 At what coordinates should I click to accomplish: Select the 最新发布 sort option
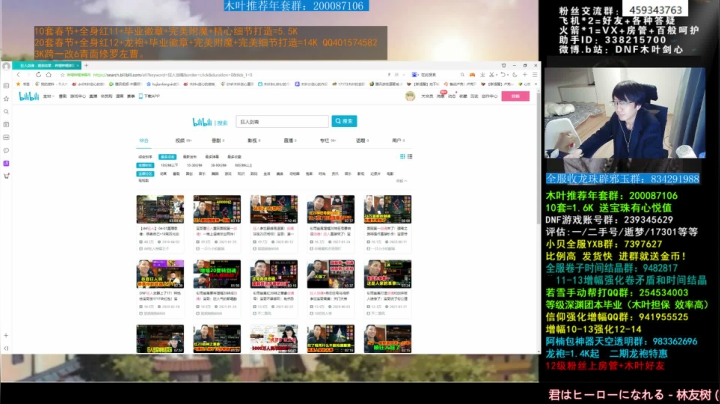pos(190,157)
